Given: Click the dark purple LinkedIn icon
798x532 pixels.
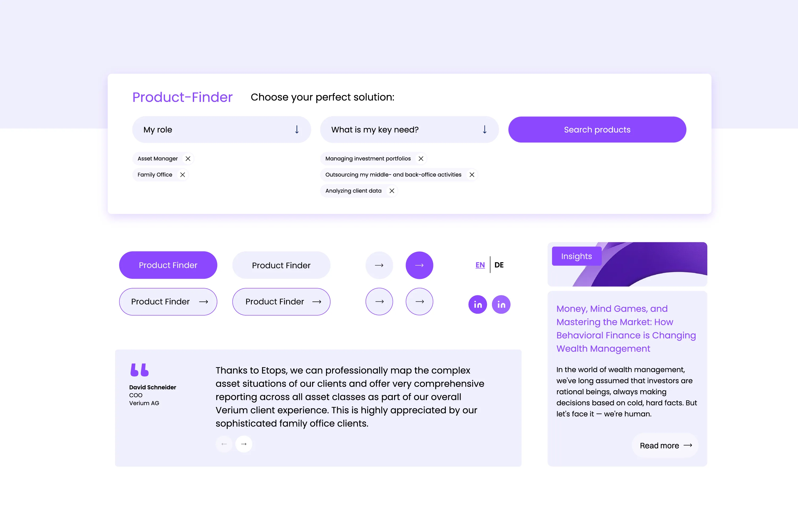Looking at the screenshot, I should tap(477, 304).
